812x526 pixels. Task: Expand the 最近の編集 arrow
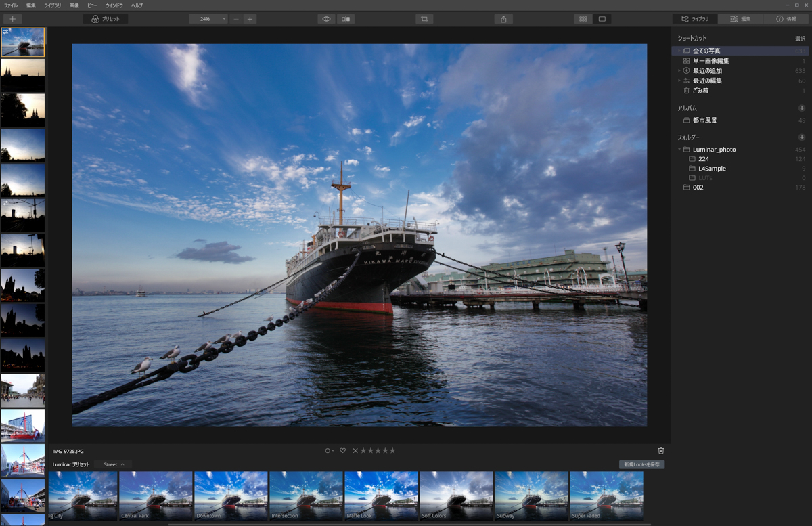click(679, 81)
